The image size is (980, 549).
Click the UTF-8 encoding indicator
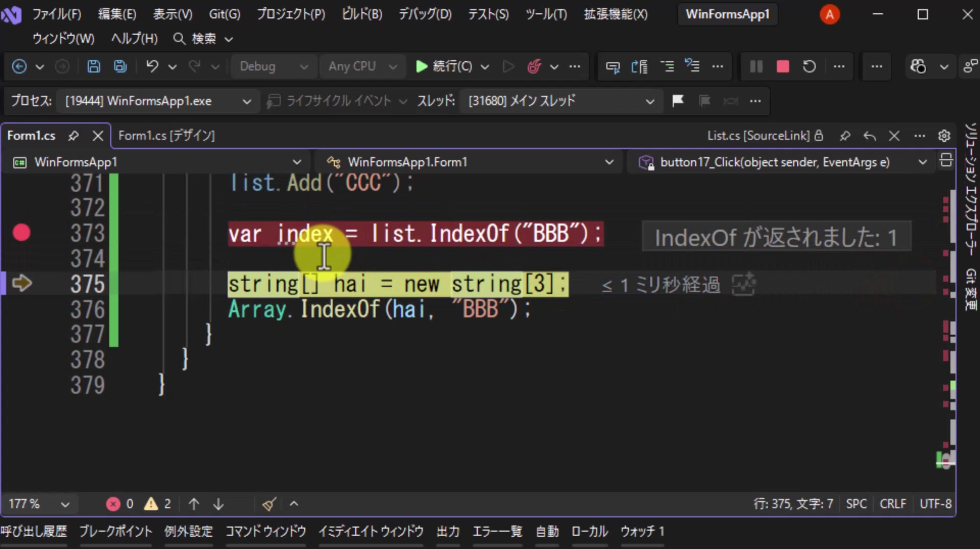pyautogui.click(x=935, y=504)
